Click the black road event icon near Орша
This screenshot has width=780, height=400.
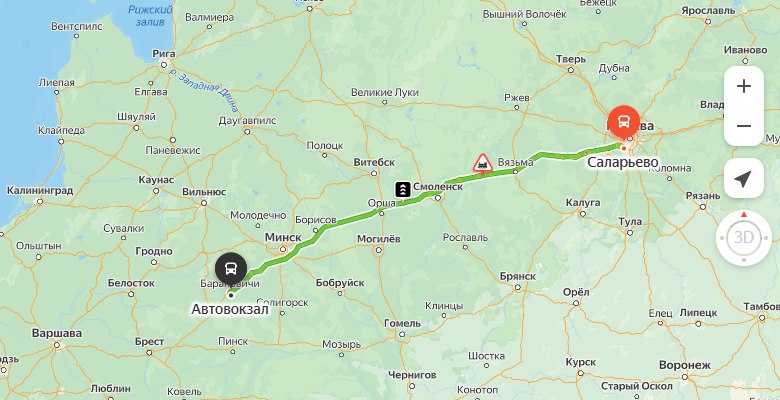pyautogui.click(x=402, y=190)
